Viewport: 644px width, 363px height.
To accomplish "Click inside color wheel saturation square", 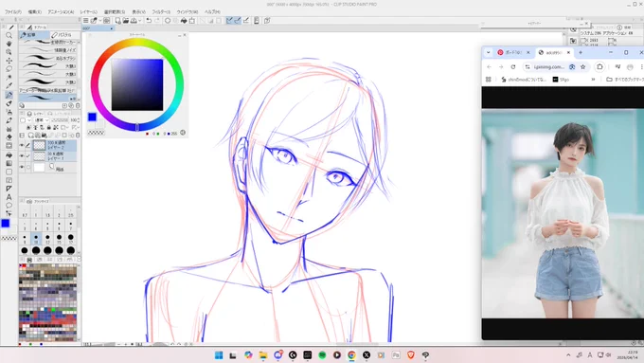I will click(137, 84).
